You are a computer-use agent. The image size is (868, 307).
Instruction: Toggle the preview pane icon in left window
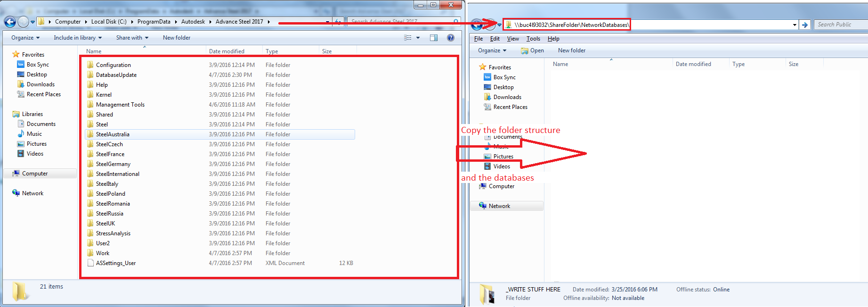[x=434, y=38]
